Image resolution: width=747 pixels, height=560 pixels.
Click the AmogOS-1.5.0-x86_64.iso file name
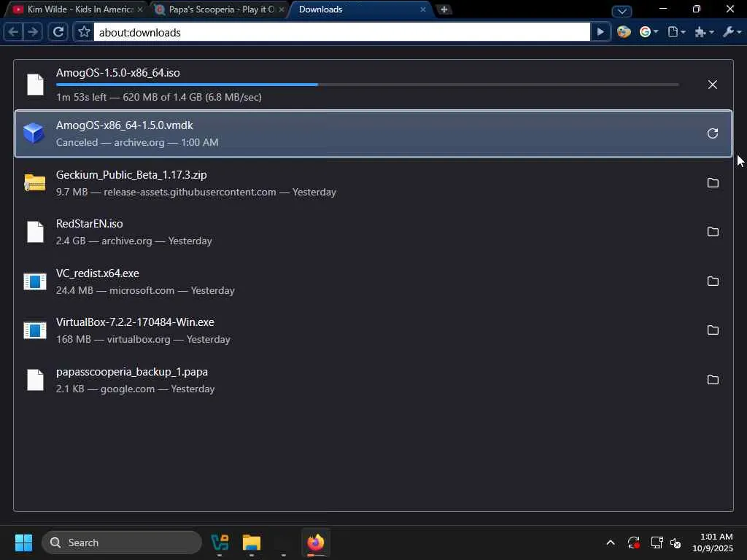(117, 73)
